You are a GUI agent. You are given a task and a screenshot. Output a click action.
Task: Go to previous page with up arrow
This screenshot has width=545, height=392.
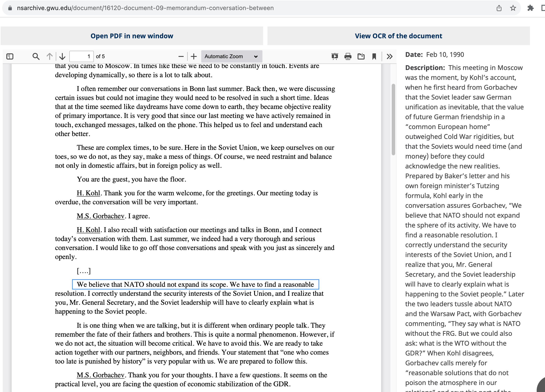pyautogui.click(x=49, y=56)
